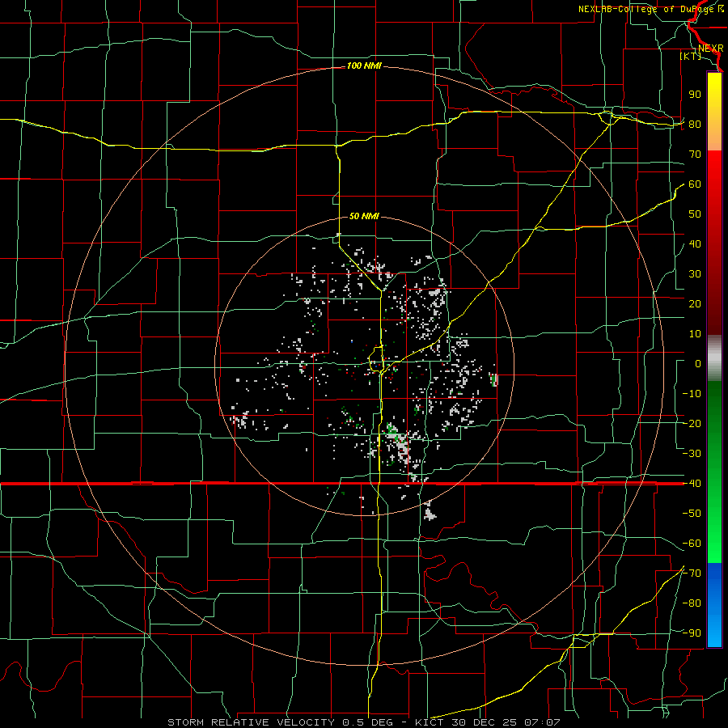Click the -20 value on the velocity scale
728x728 pixels.
692,424
